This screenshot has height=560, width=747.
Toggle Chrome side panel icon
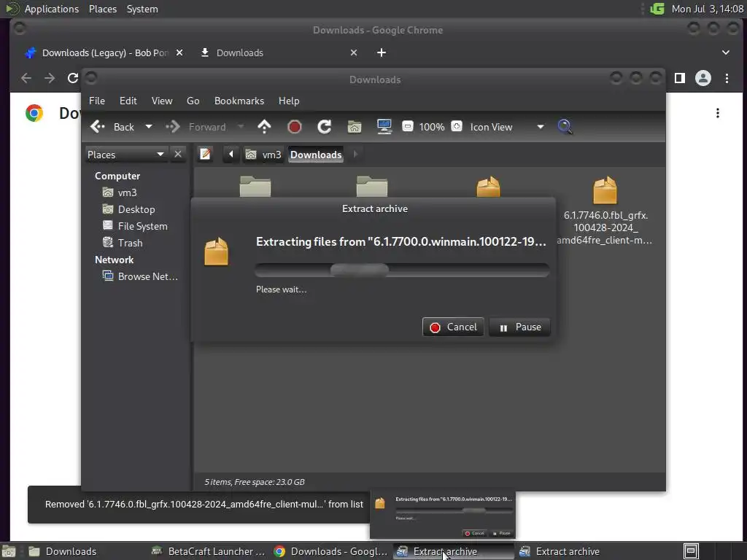click(x=680, y=77)
